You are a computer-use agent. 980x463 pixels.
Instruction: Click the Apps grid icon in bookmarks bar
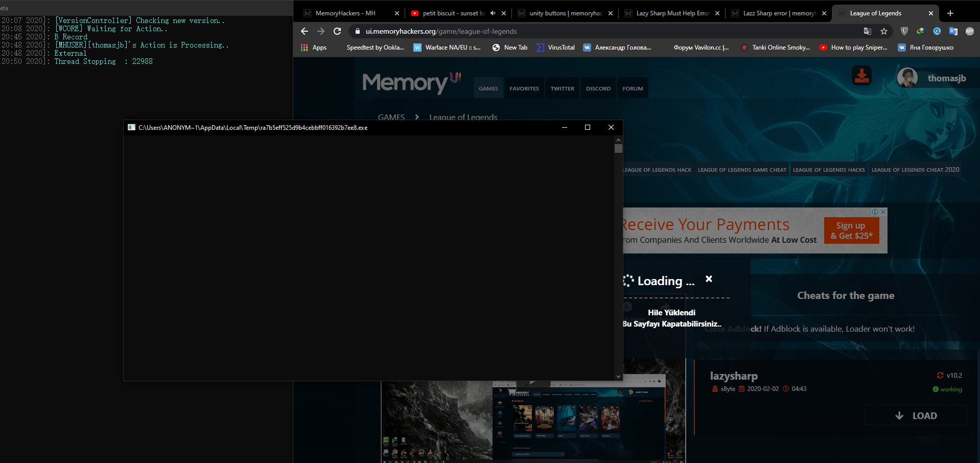pyautogui.click(x=305, y=48)
